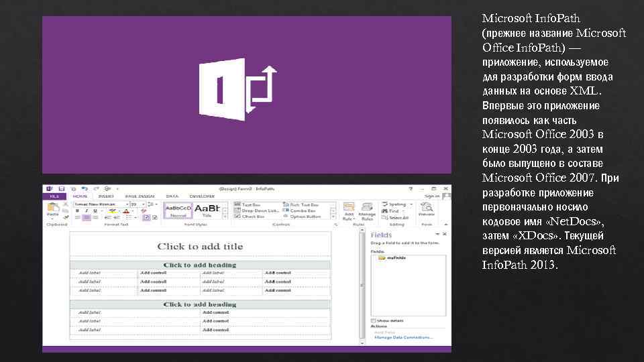Click the Redo arrow icon
This screenshot has height=362, width=644.
(96, 189)
